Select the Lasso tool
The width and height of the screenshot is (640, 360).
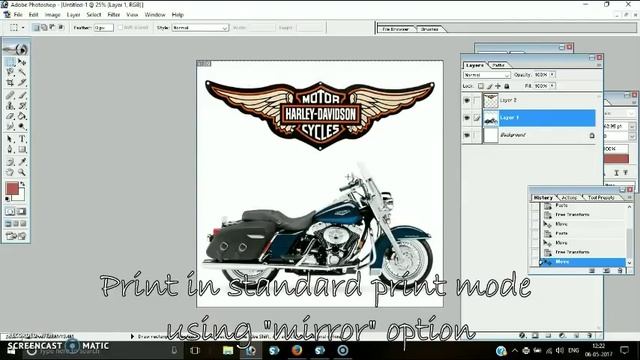[x=10, y=72]
